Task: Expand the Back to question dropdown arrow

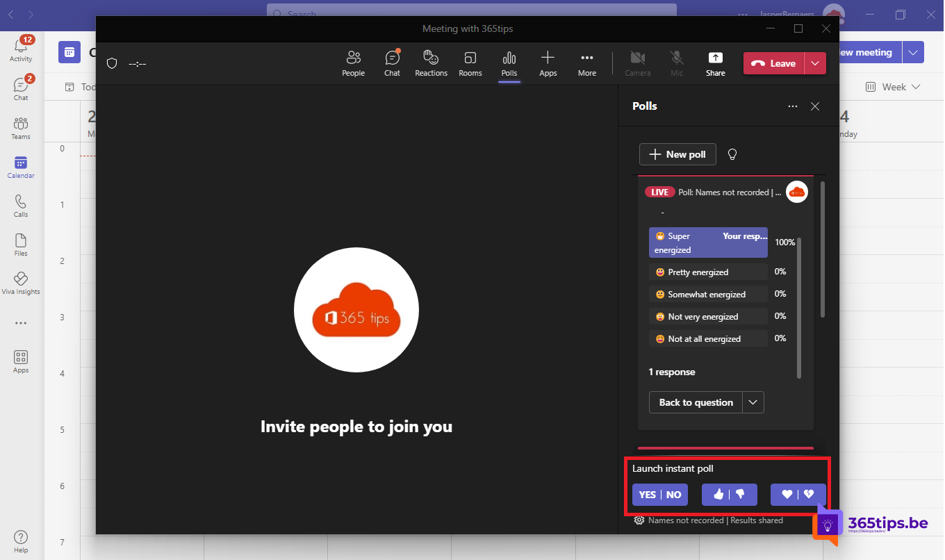Action: [x=754, y=402]
